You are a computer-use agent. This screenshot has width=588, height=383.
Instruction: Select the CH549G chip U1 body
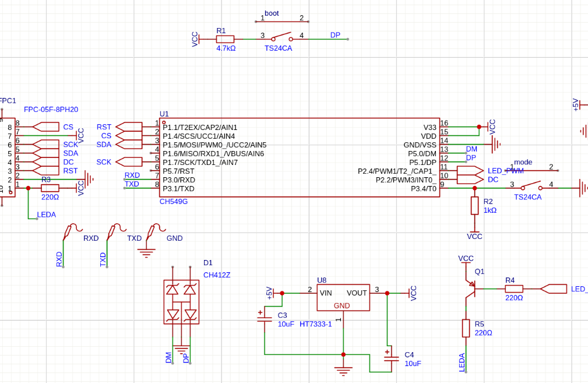pos(300,157)
